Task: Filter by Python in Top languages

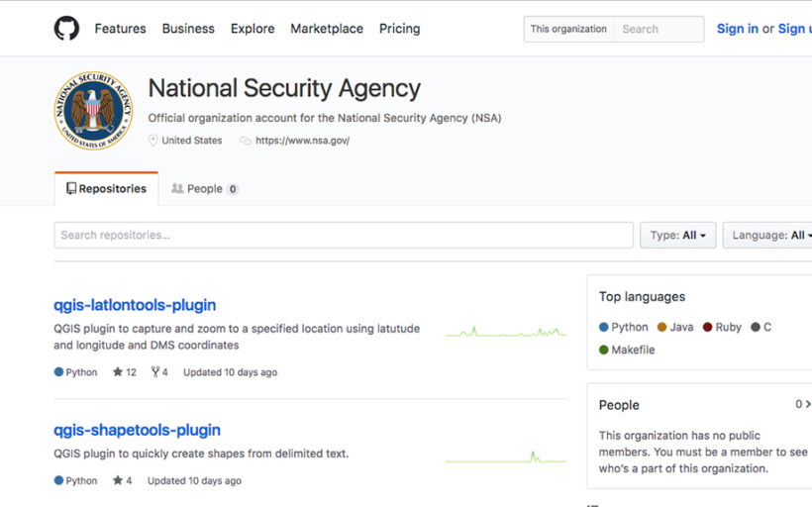Action: (x=624, y=327)
